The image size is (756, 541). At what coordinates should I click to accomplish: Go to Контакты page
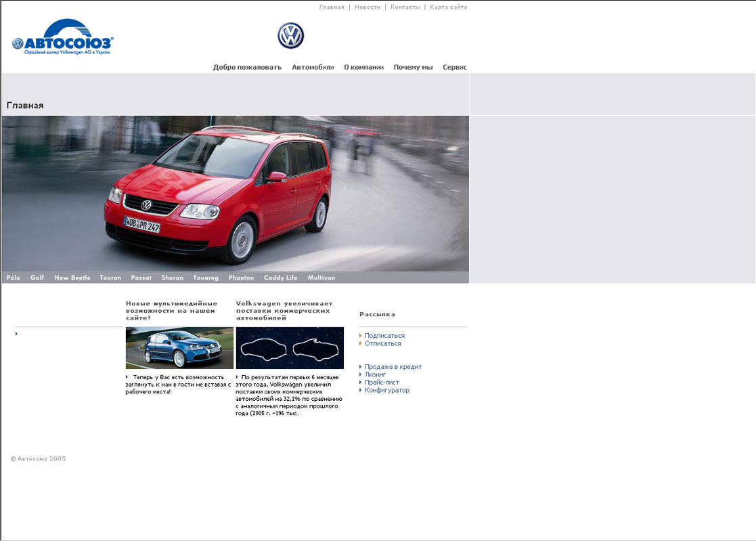[405, 7]
